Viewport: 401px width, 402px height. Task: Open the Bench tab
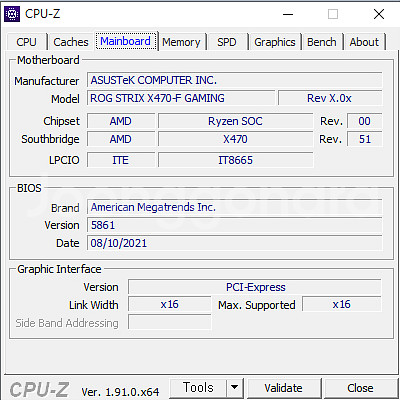tap(322, 42)
